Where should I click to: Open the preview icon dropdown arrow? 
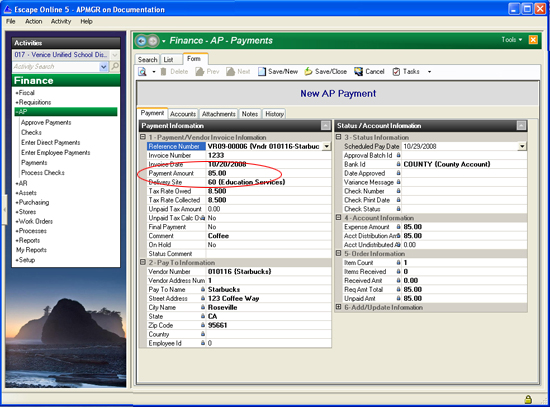(154, 72)
